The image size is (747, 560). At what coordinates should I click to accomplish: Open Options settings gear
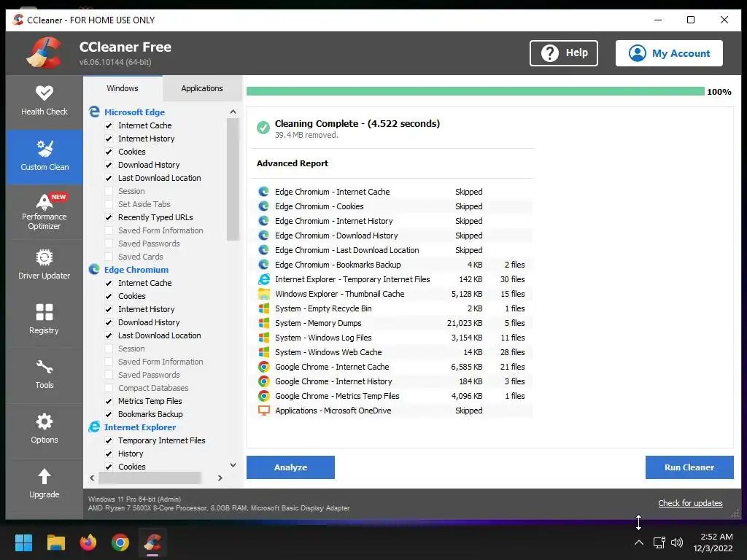click(44, 421)
